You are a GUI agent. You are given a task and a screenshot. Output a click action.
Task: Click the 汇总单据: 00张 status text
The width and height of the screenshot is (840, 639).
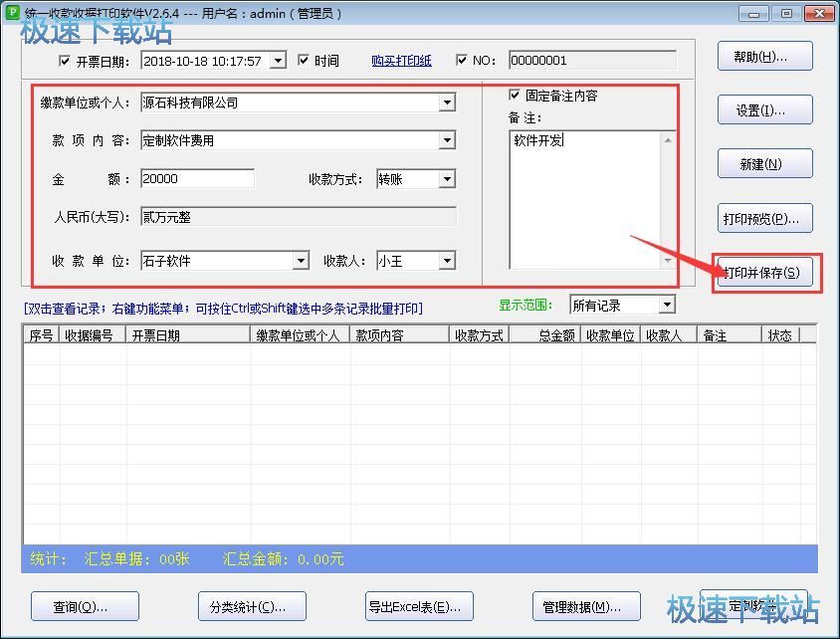(x=136, y=558)
